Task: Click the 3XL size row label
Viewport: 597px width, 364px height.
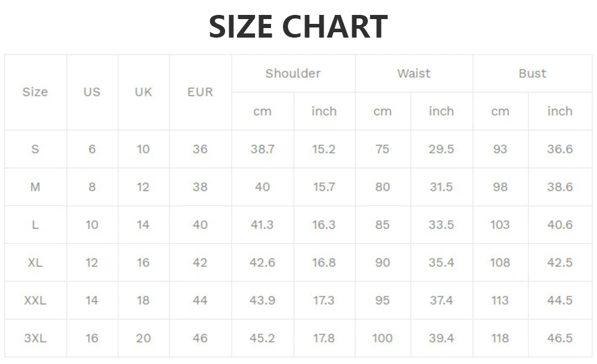Action: [35, 338]
